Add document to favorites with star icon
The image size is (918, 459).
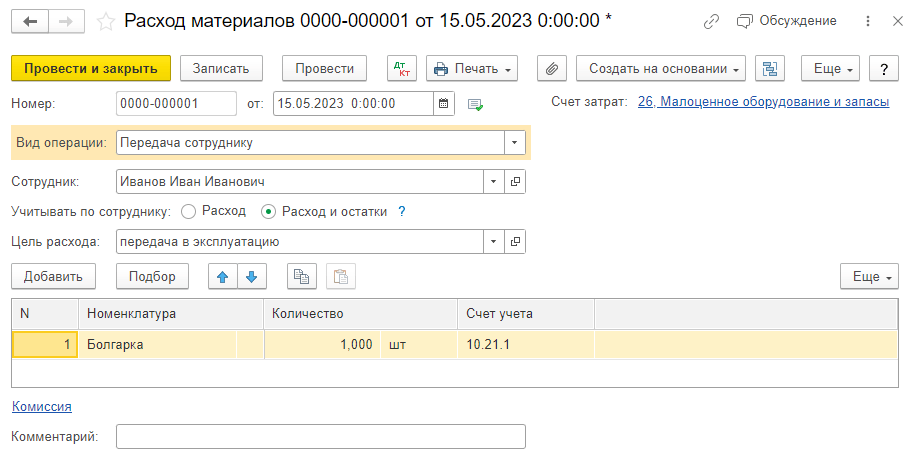[x=106, y=21]
